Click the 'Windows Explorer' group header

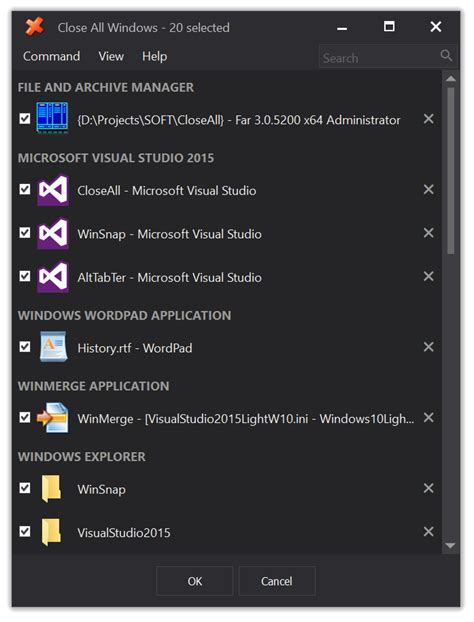[x=82, y=457]
